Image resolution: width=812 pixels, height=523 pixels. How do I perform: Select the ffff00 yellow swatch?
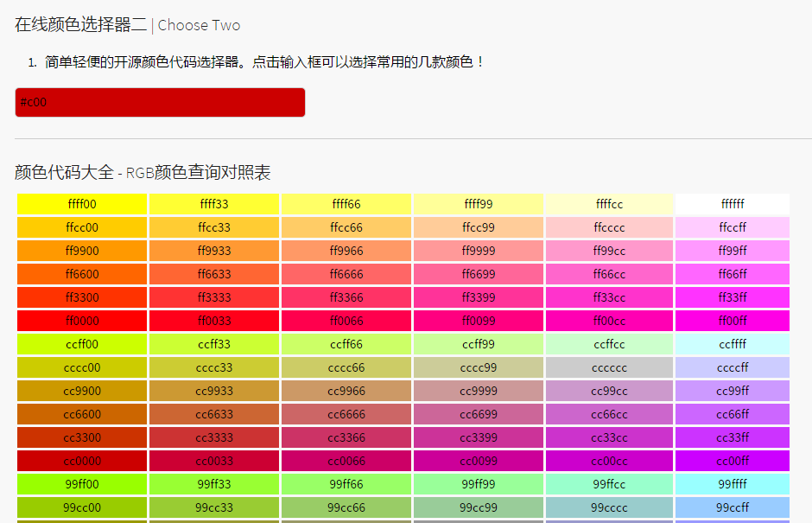pos(82,204)
